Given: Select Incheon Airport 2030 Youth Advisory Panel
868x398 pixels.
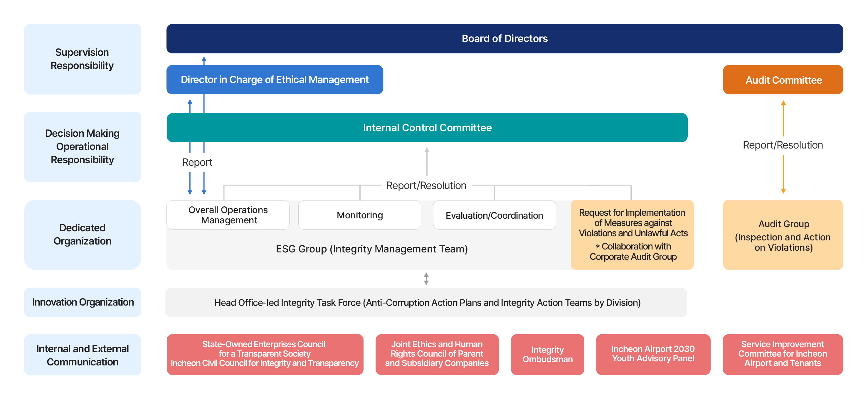Looking at the screenshot, I should pyautogui.click(x=653, y=354).
